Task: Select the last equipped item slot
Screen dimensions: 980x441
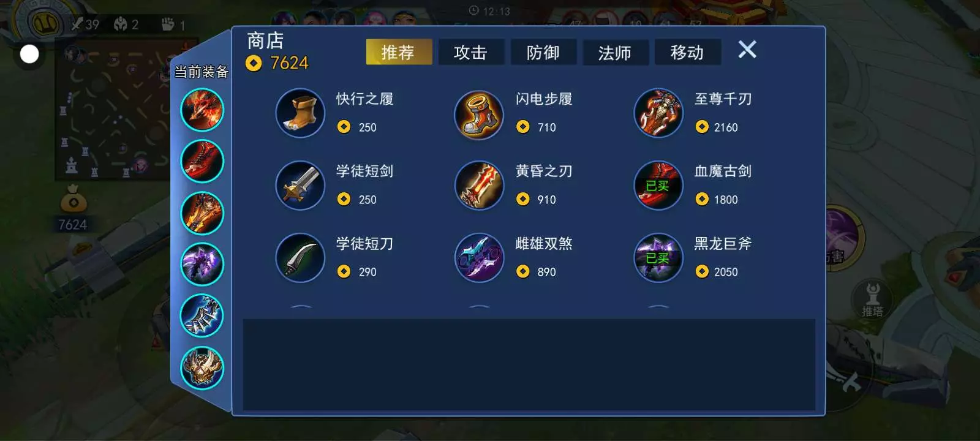Action: [x=202, y=367]
